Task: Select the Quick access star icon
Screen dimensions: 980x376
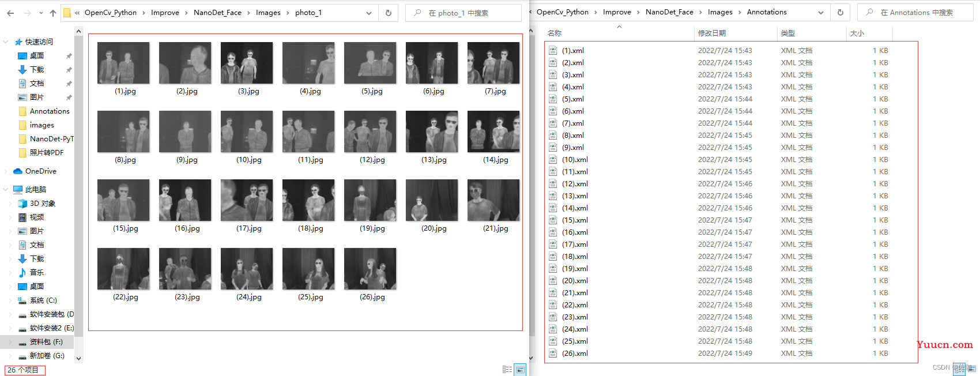Action: coord(18,42)
